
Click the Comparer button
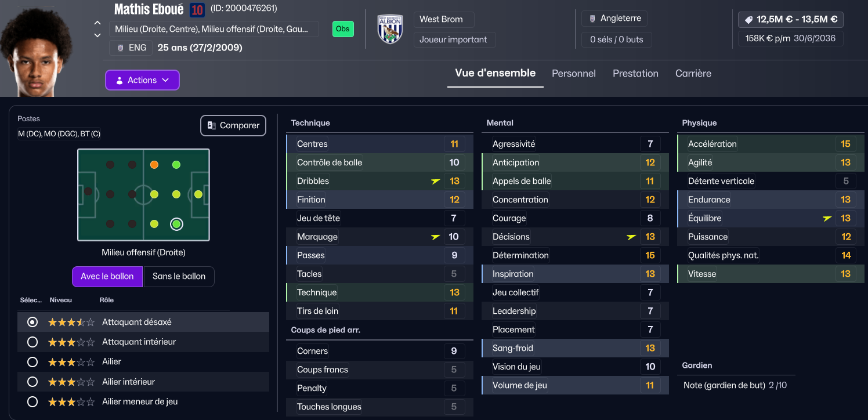233,125
